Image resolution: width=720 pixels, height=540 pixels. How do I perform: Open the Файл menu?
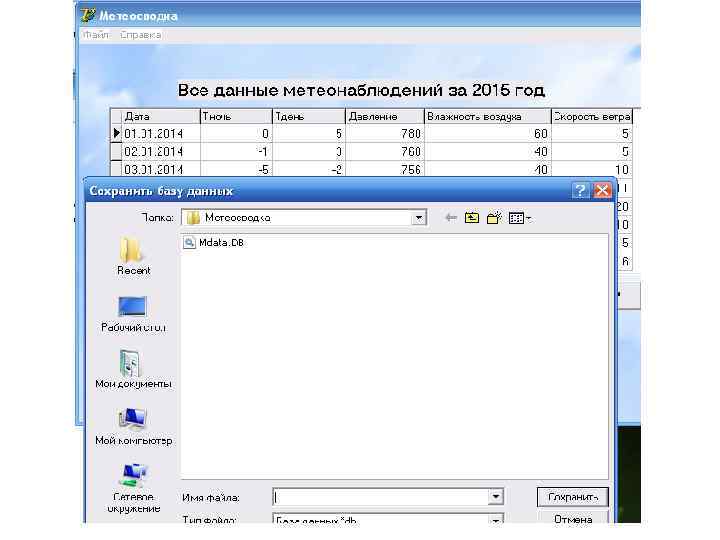pos(96,35)
